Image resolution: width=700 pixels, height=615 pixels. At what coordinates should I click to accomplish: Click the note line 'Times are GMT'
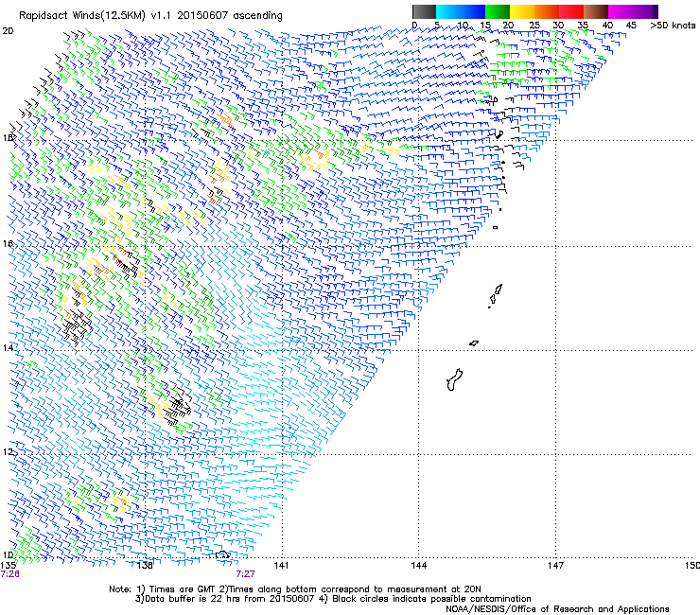(x=183, y=589)
